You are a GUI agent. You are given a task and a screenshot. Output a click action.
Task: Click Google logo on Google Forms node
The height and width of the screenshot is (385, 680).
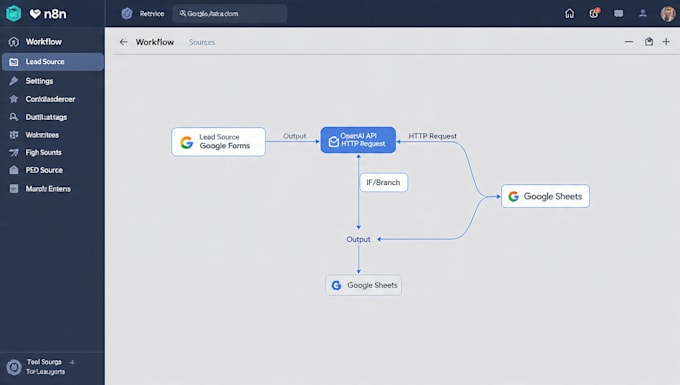click(186, 142)
